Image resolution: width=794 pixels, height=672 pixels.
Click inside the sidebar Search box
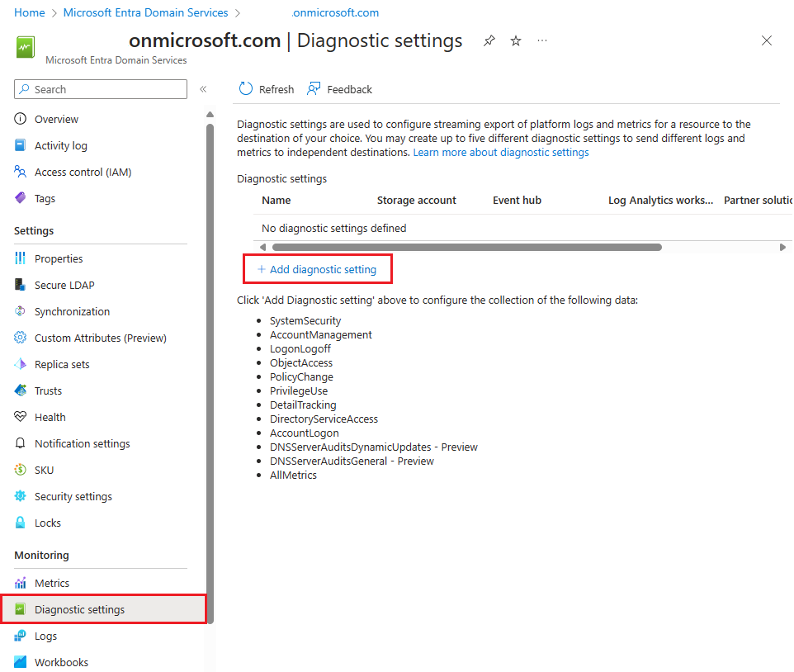click(99, 88)
